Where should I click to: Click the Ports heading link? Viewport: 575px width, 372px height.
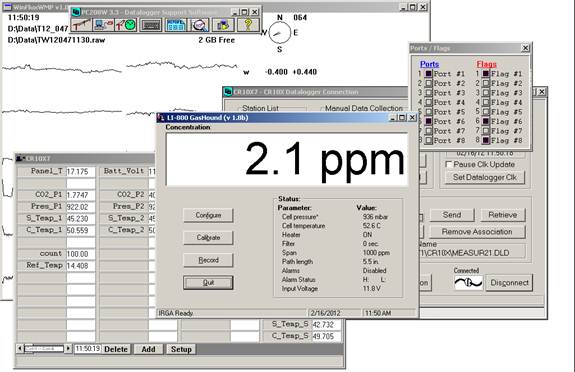click(429, 64)
